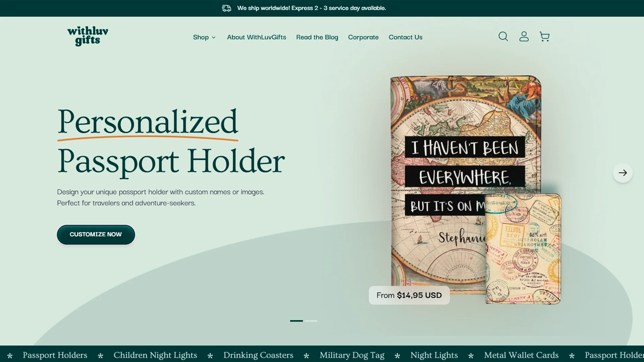Open Read the Blog link

click(x=317, y=37)
